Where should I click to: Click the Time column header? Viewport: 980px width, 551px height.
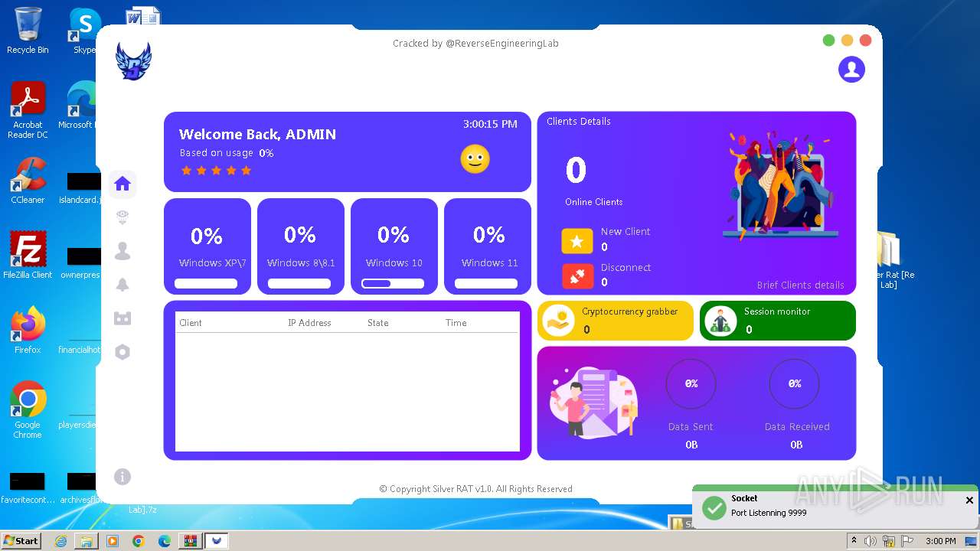(456, 323)
